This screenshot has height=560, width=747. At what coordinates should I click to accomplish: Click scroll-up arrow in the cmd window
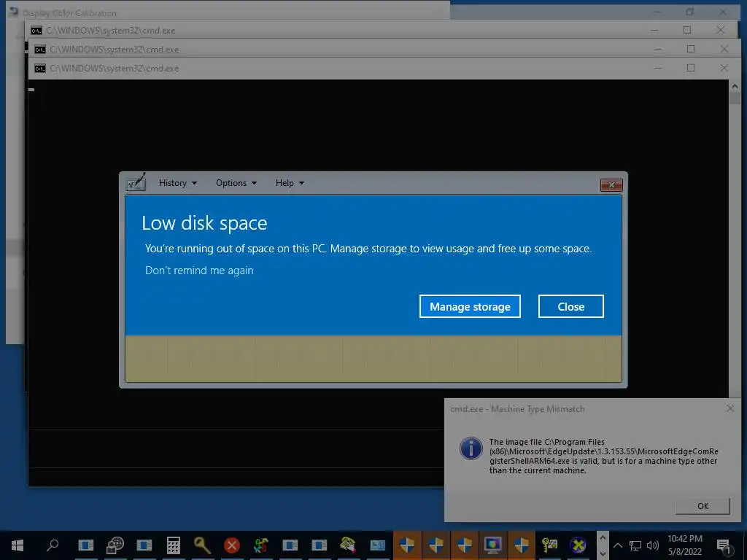735,87
